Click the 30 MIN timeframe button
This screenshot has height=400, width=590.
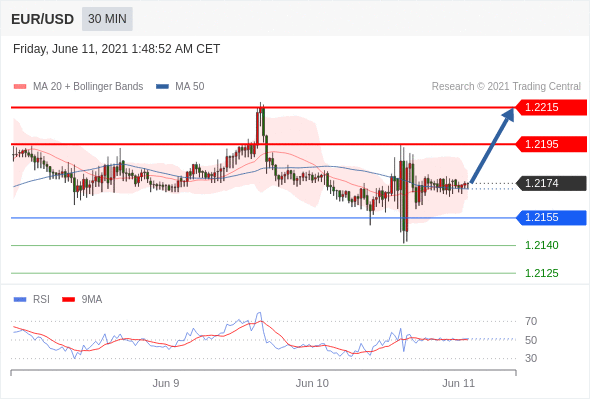click(x=107, y=19)
